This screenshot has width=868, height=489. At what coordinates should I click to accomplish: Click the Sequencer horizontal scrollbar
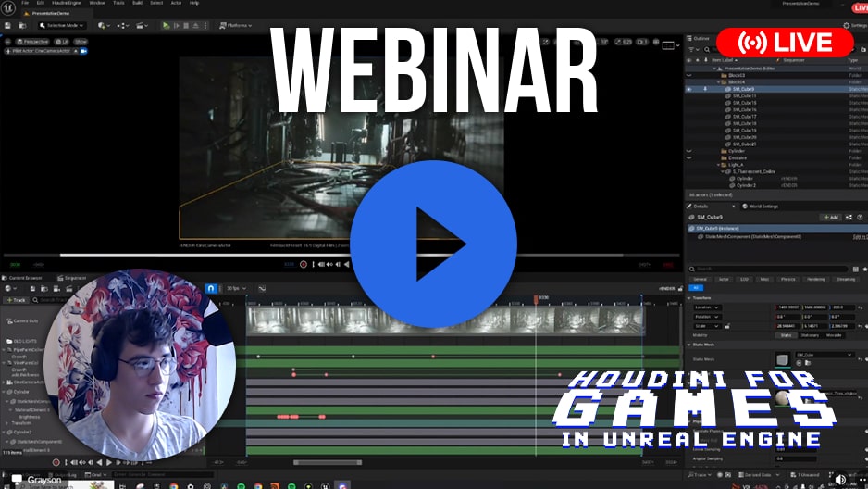point(328,462)
